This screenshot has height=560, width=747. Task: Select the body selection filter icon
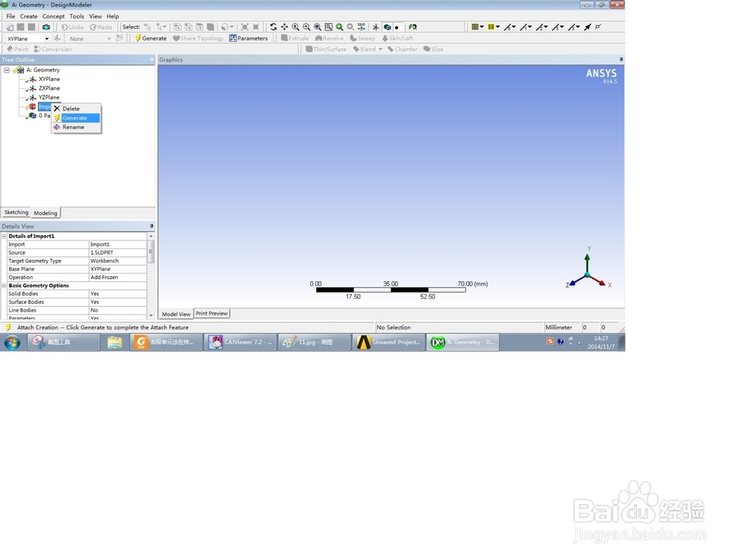pyautogui.click(x=211, y=27)
